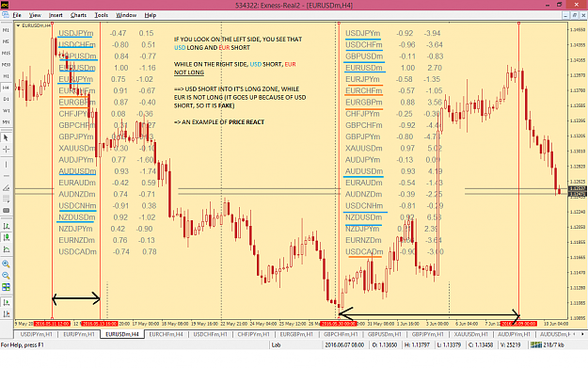Pick the trendline drawing tool
588x368 pixels.
[6, 187]
